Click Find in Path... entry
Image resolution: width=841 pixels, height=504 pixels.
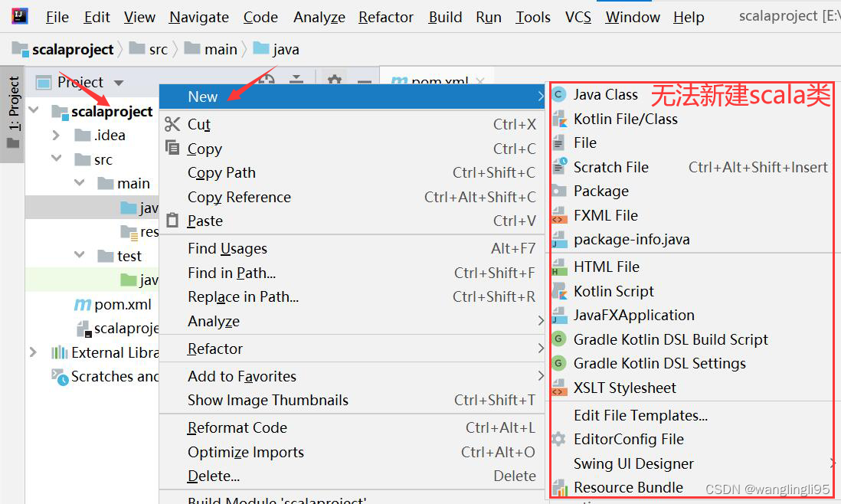[x=352, y=273]
